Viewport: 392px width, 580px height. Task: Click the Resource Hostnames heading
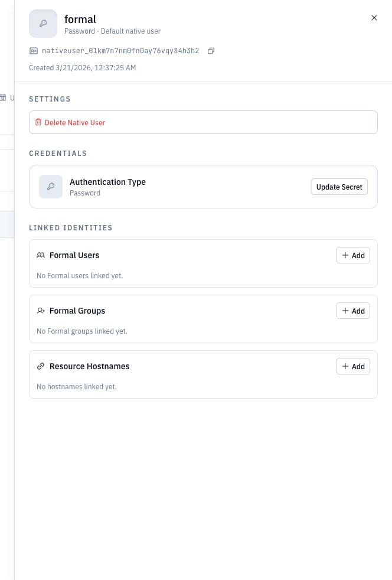pyautogui.click(x=90, y=366)
